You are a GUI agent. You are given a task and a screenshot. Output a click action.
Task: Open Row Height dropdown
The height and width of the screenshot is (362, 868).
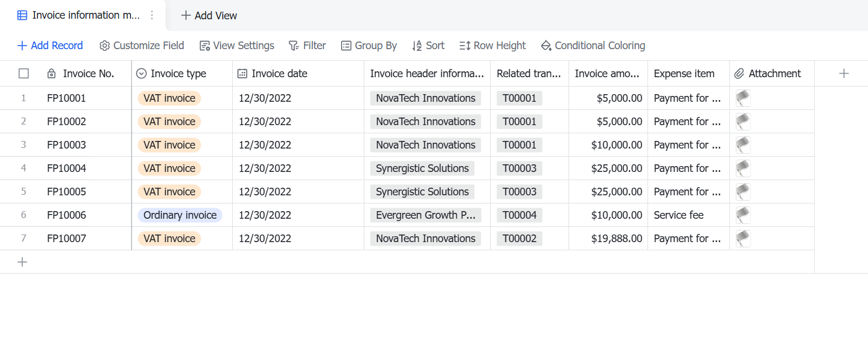pyautogui.click(x=492, y=46)
